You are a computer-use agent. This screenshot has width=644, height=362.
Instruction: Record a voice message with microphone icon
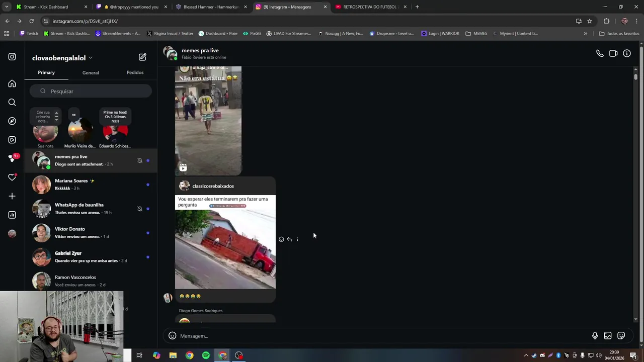(595, 336)
